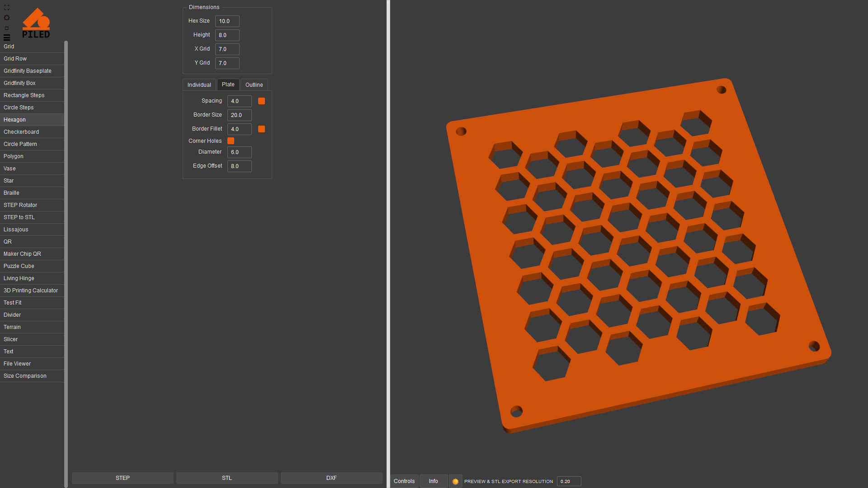868x488 pixels.
Task: Disable the Corner Holes checkbox
Action: click(x=231, y=141)
